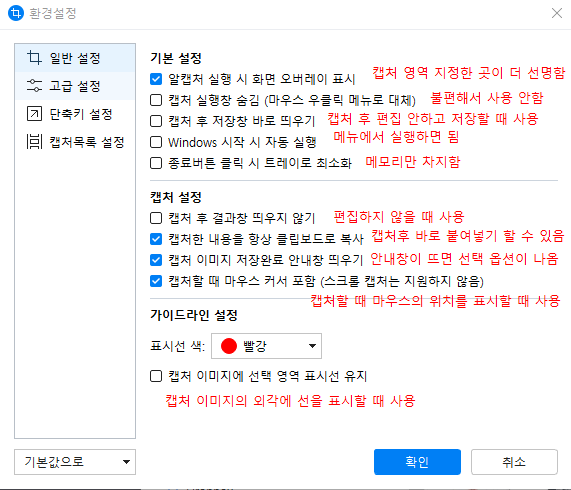The height and width of the screenshot is (490, 571).
Task: Click the 표시선 색: label
Action: (178, 346)
